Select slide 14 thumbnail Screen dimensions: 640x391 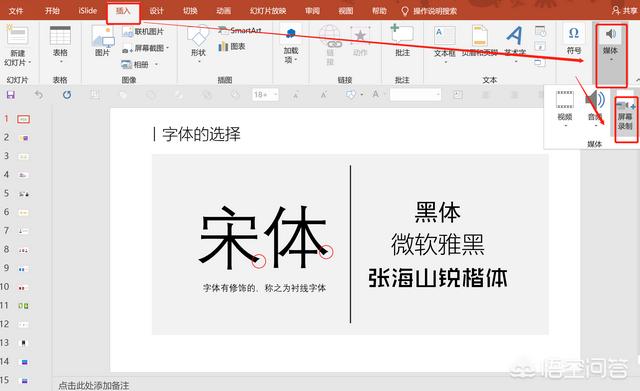click(x=23, y=362)
